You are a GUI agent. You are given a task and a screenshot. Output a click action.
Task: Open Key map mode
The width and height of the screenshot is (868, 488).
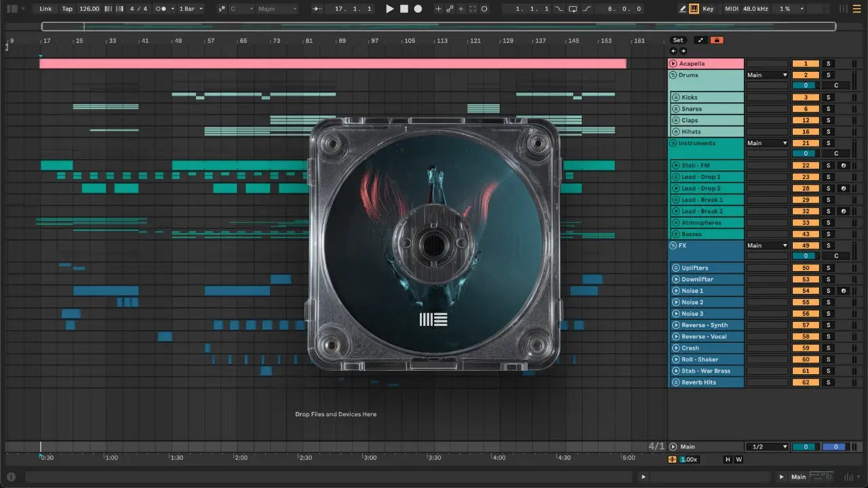coord(708,9)
